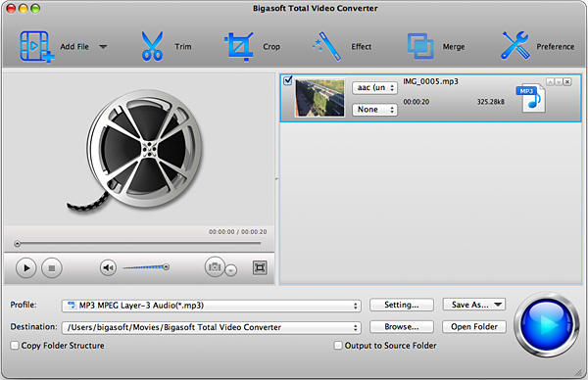Viewport: 588px width, 380px height.
Task: Open the Crop tool icon
Action: coord(238,46)
